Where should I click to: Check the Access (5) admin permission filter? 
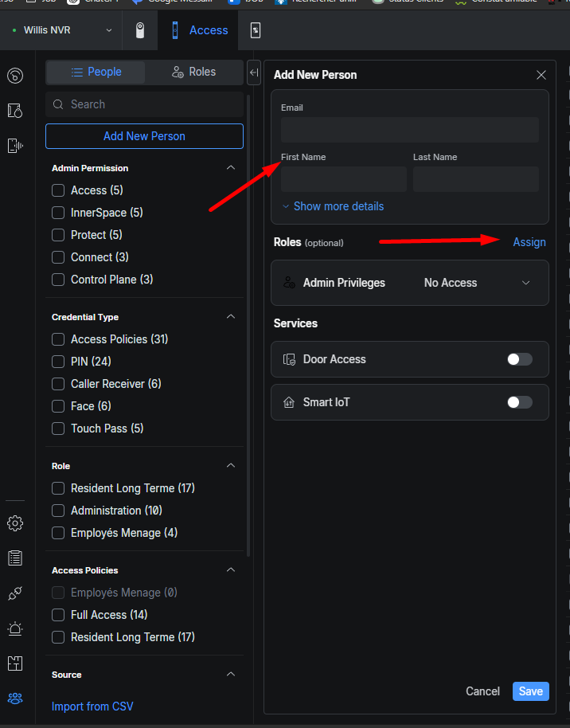(58, 190)
